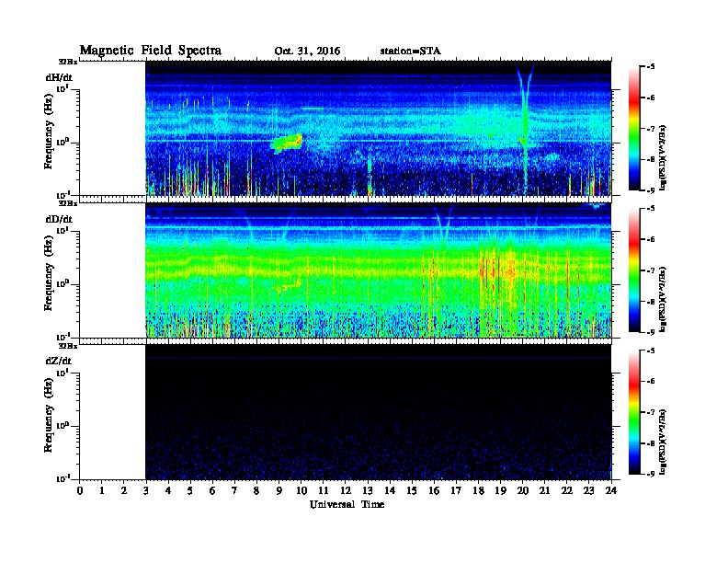Click hour 21 tick label on time axis
This screenshot has width=728, height=563.
point(544,491)
